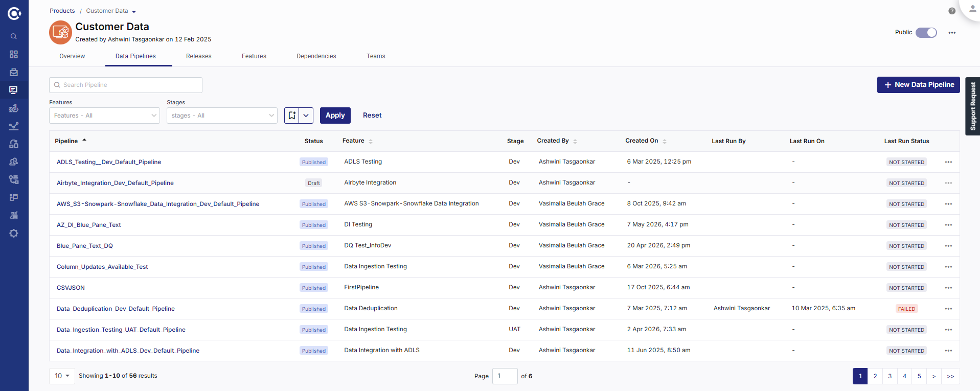Click the Calibo logo in the sidebar
This screenshot has height=391, width=980.
[x=14, y=13]
